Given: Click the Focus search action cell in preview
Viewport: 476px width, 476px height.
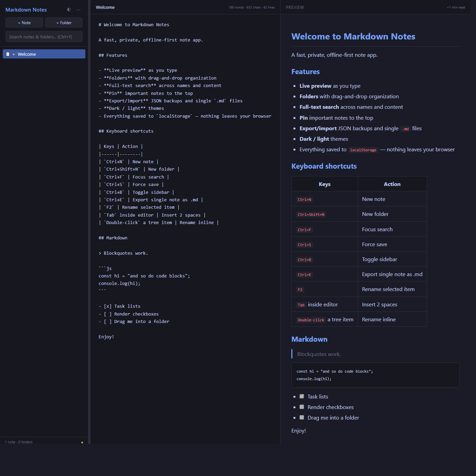Looking at the screenshot, I should 392,229.
